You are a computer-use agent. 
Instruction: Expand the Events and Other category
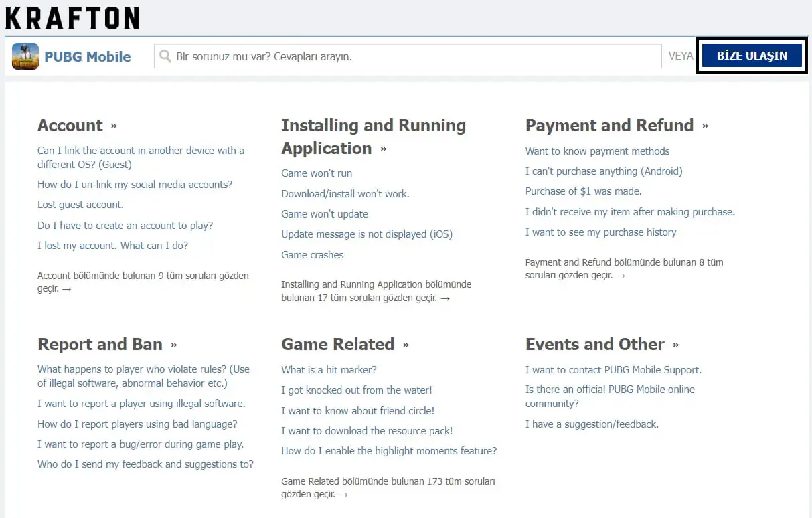click(594, 345)
